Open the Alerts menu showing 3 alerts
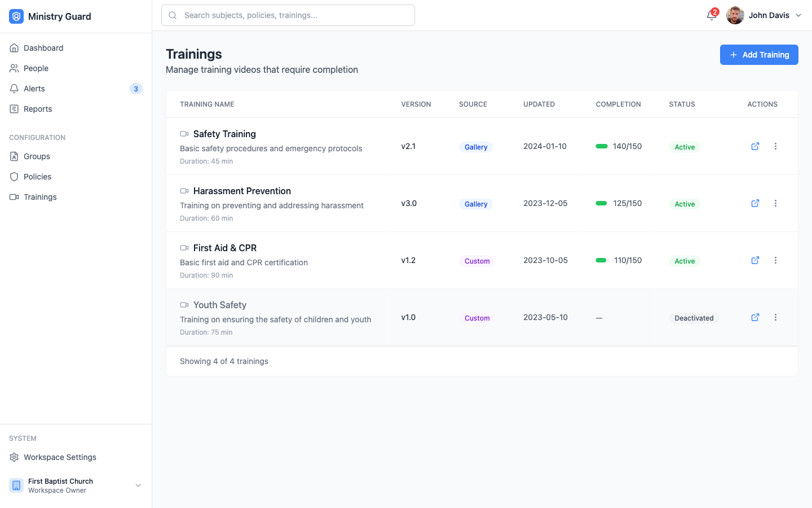This screenshot has height=508, width=812. point(34,89)
